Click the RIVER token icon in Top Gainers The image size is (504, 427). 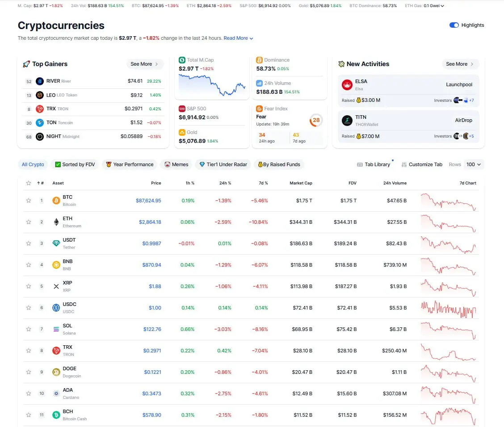click(39, 81)
